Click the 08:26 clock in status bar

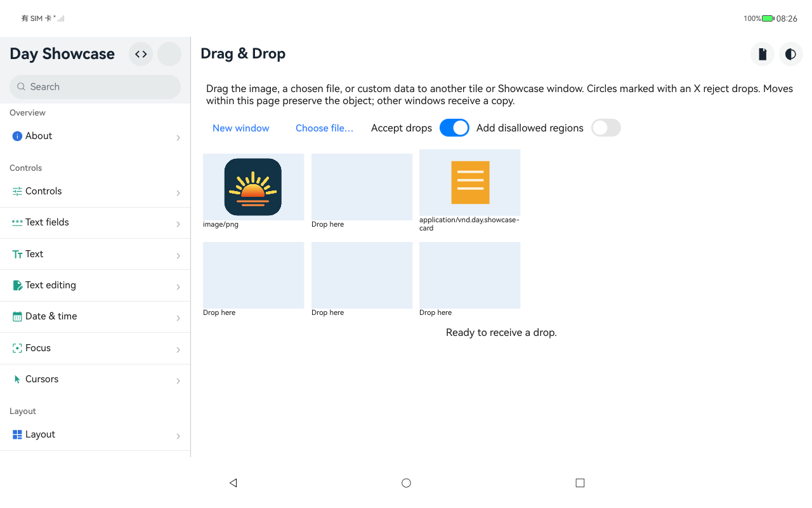[787, 18]
